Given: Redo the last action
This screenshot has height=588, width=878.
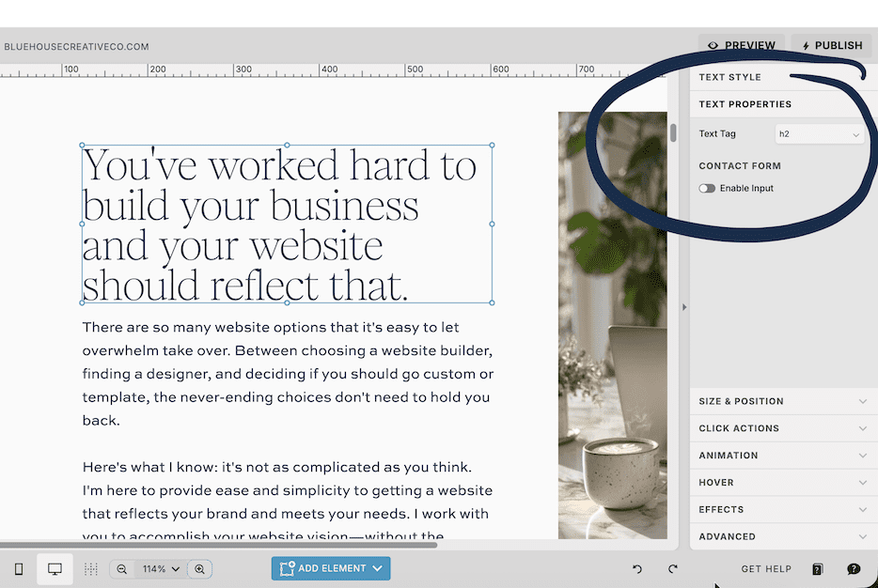Looking at the screenshot, I should [673, 569].
